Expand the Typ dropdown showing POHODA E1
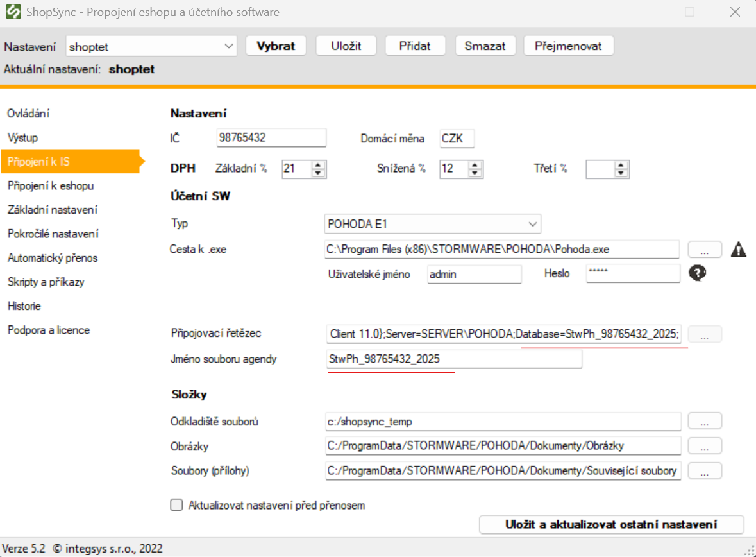Screen dimensions: 756x557 tap(532, 224)
